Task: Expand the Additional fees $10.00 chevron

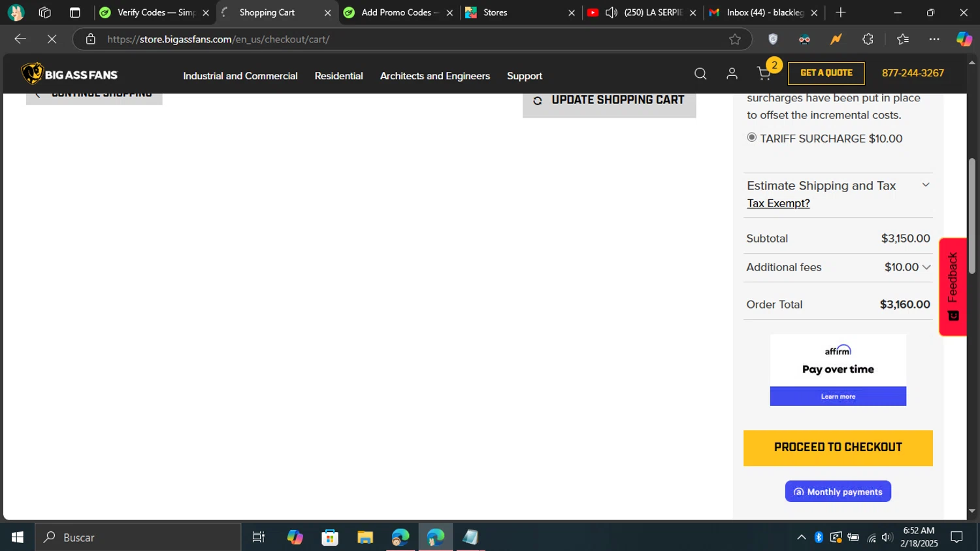Action: click(x=926, y=267)
